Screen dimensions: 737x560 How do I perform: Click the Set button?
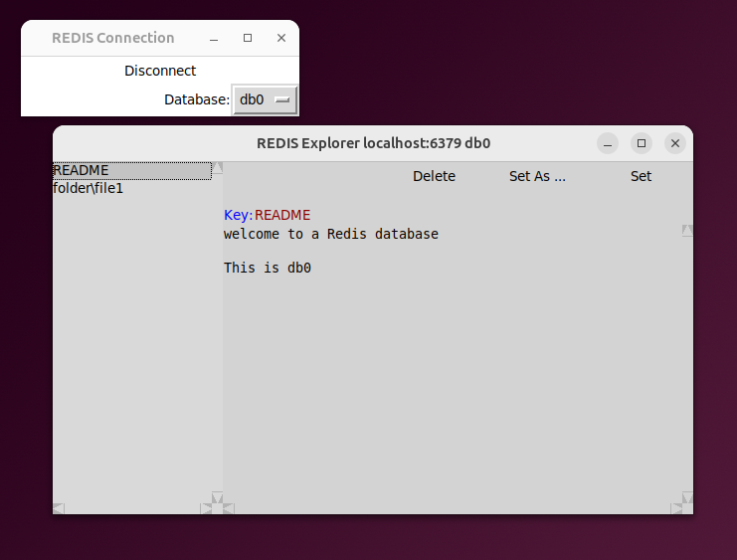click(641, 176)
